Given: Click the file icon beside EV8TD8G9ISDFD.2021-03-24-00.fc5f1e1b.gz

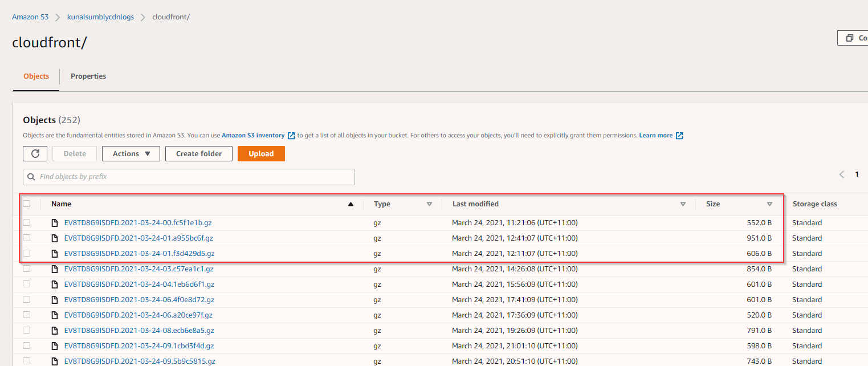Looking at the screenshot, I should pyautogui.click(x=54, y=222).
